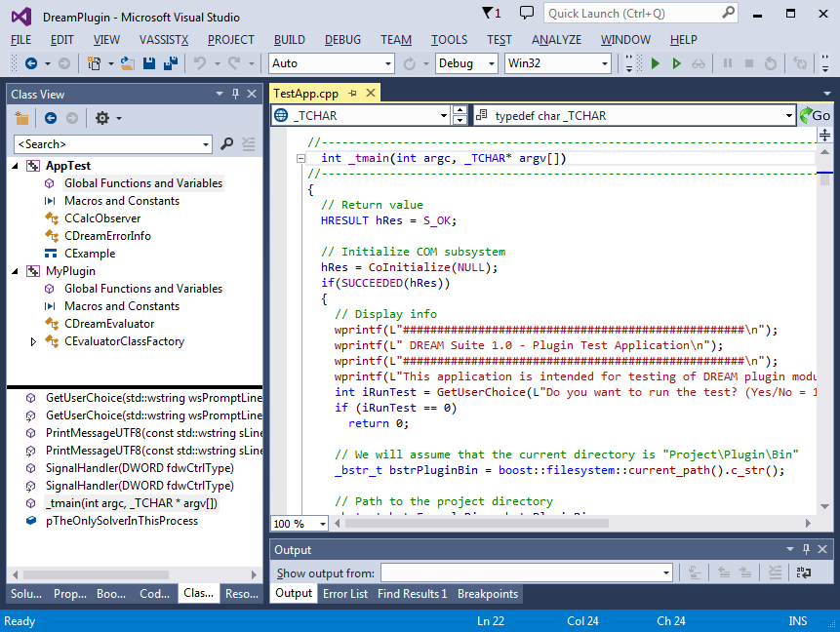Switch to the Error List tab
840x632 pixels.
[x=345, y=594]
